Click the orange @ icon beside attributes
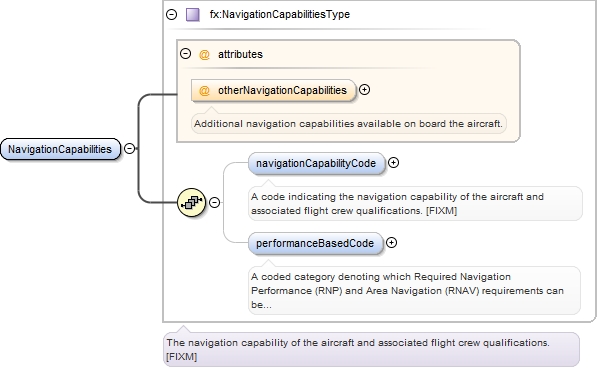The width and height of the screenshot is (598, 370). tap(204, 55)
